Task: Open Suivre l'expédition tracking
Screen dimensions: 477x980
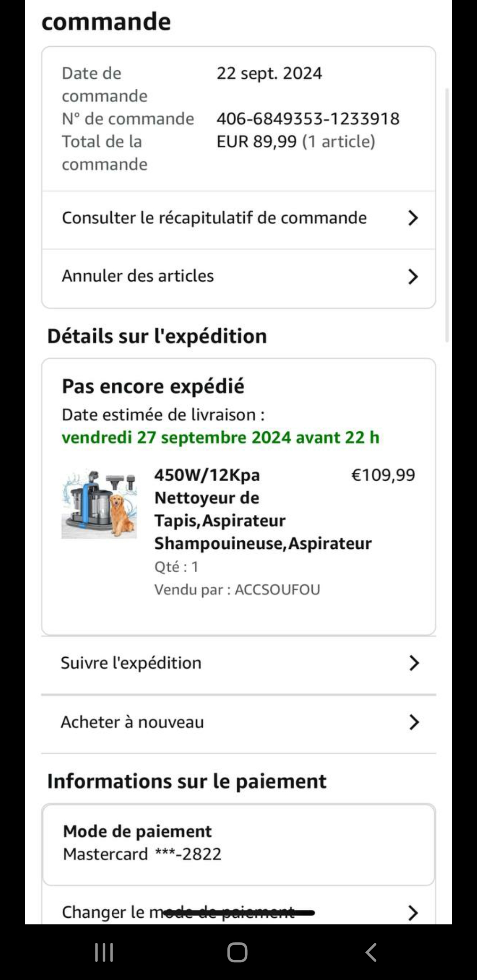Action: coord(131,663)
